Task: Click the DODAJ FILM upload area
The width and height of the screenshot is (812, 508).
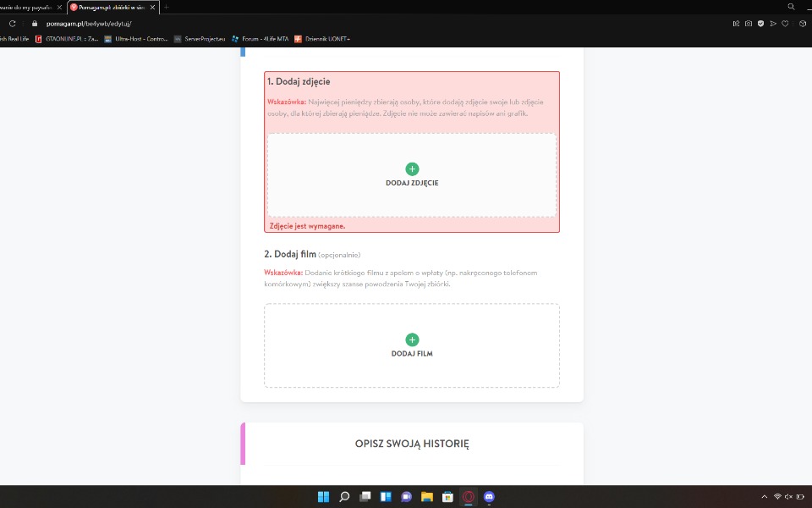Action: click(x=412, y=345)
